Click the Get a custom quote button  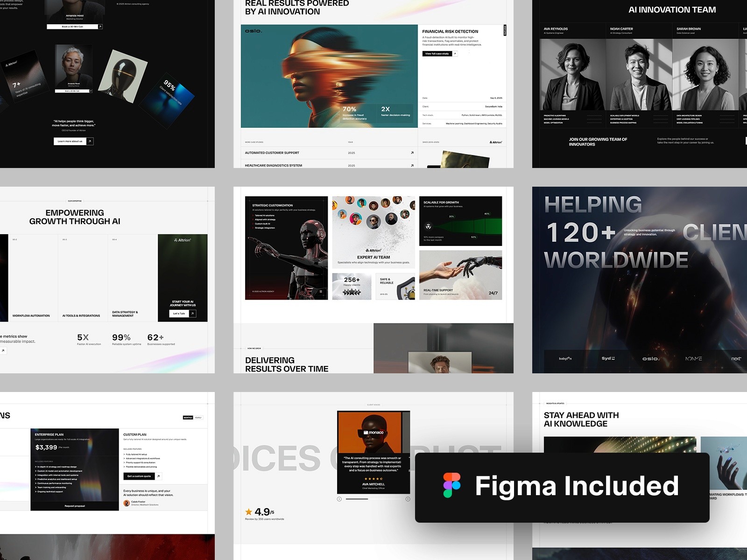[x=139, y=476]
